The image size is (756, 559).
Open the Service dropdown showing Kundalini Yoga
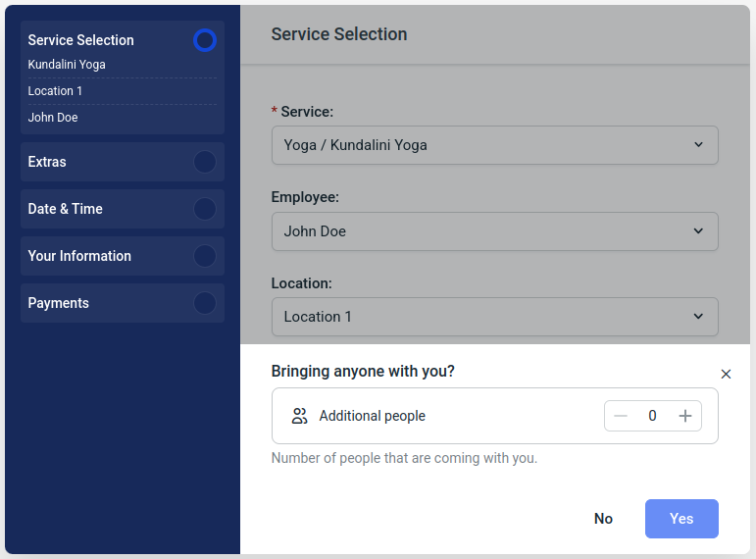tap(494, 145)
